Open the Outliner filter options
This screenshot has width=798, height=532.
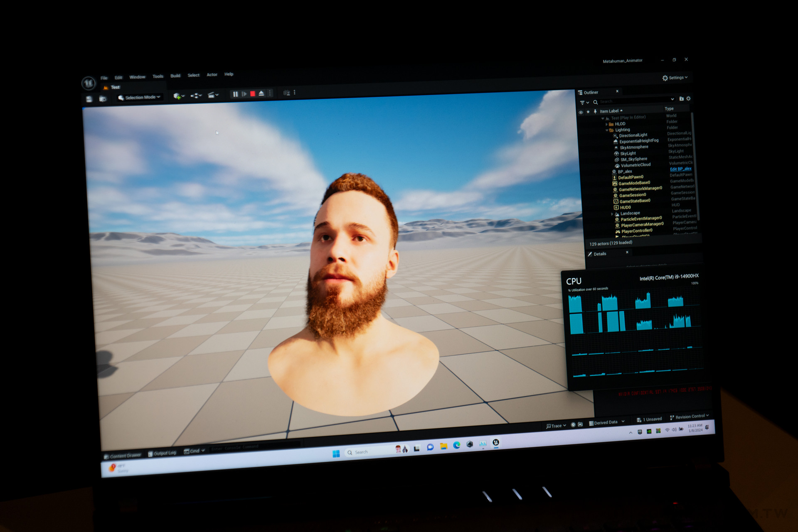click(x=584, y=103)
